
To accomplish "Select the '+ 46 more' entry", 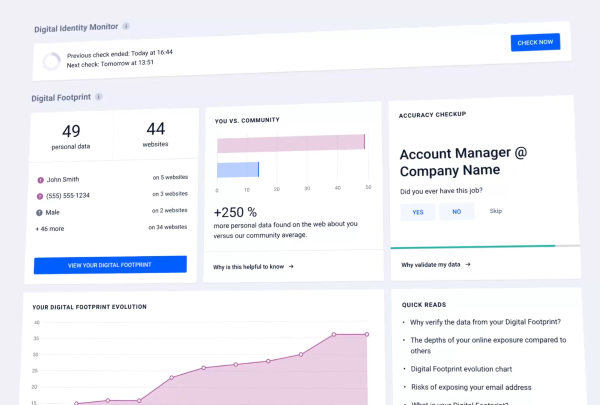I will coord(50,229).
